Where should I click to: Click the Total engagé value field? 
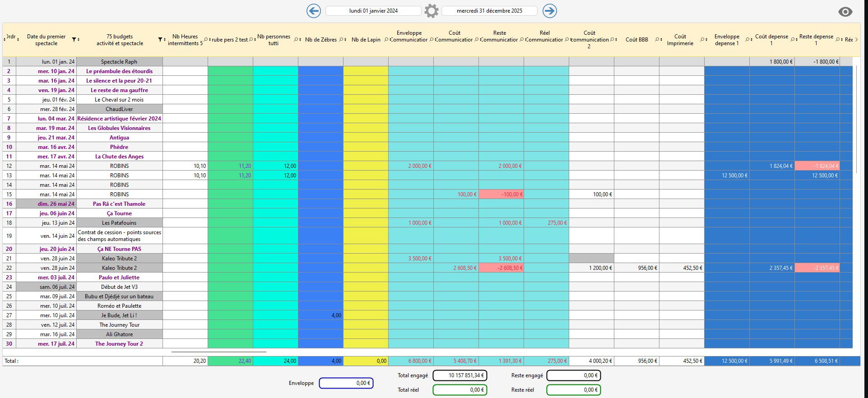point(460,375)
